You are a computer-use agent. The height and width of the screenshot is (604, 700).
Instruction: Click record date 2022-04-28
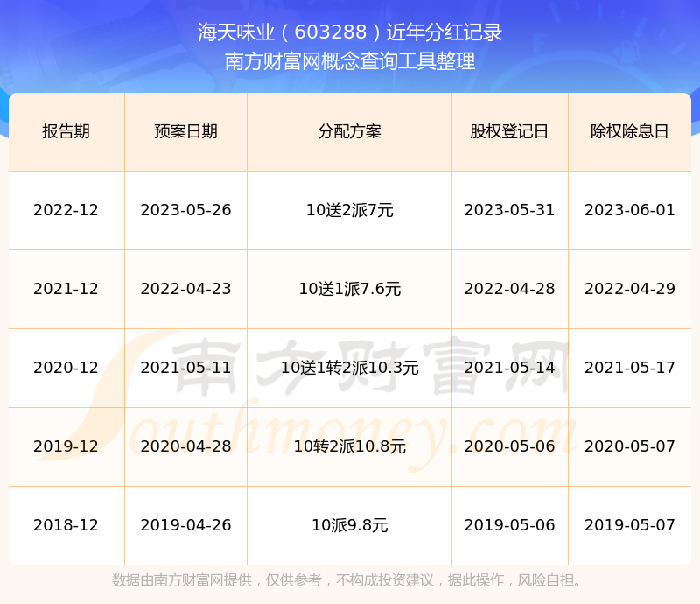click(509, 289)
